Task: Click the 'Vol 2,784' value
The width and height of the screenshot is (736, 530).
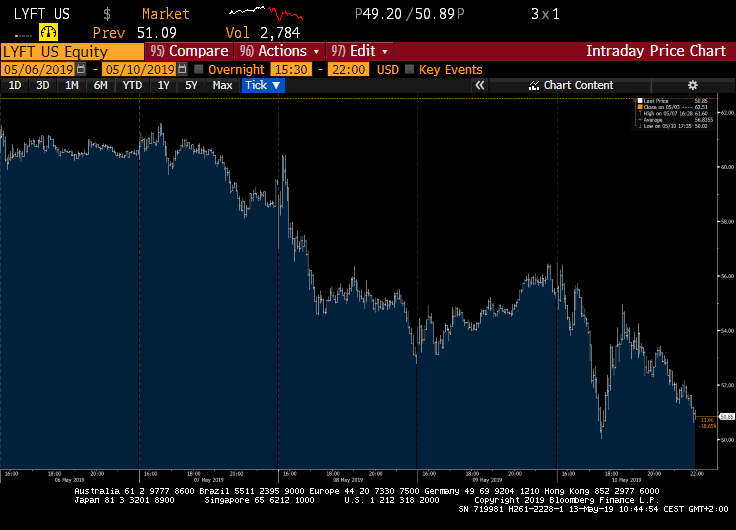Action: pyautogui.click(x=263, y=32)
